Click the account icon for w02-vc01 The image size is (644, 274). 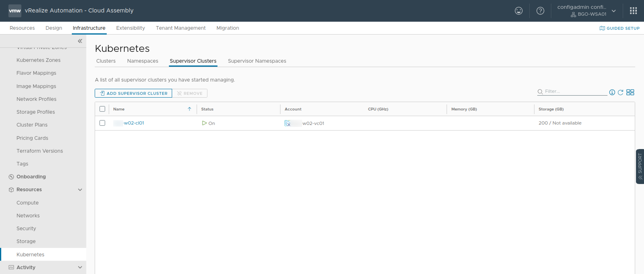287,123
